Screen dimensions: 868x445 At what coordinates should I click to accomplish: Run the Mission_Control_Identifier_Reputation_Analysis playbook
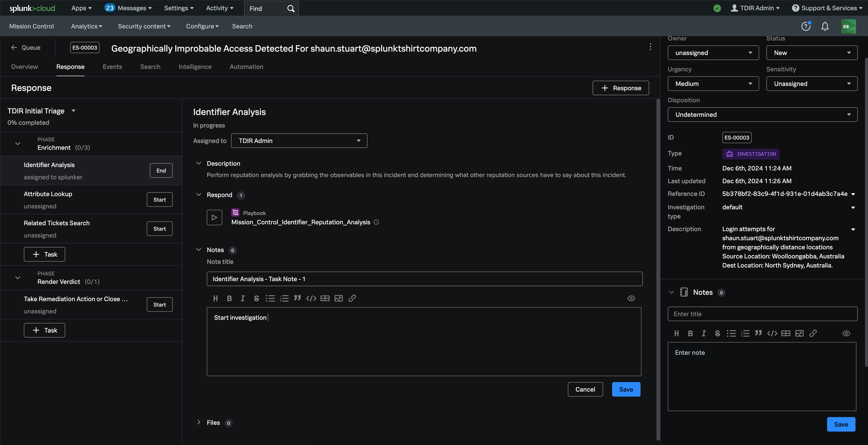214,217
